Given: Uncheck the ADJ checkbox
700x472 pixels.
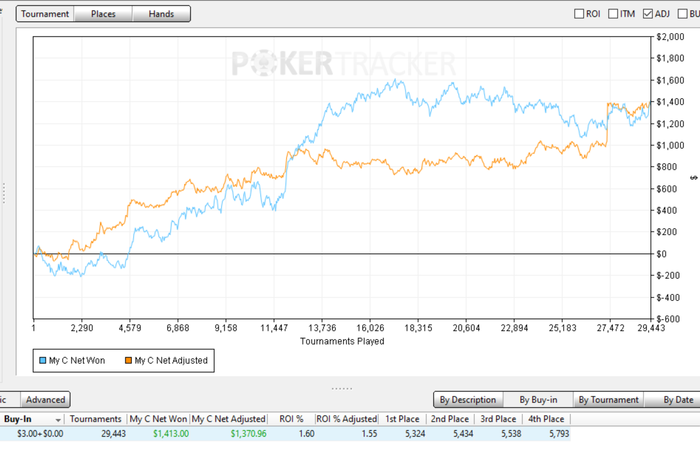Looking at the screenshot, I should point(647,14).
